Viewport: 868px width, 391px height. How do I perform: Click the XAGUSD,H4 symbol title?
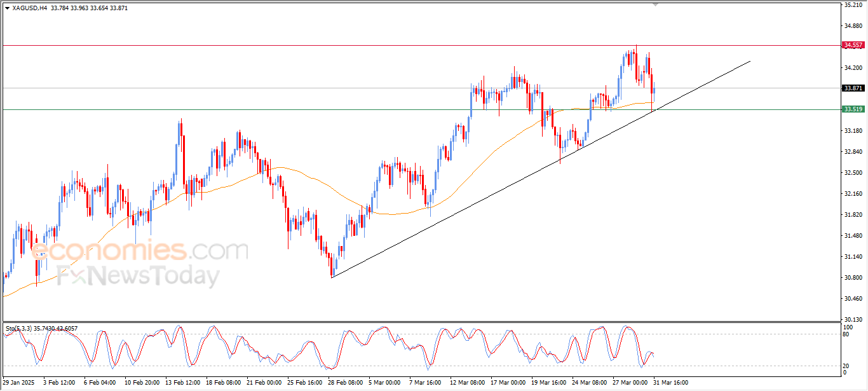tap(29, 8)
